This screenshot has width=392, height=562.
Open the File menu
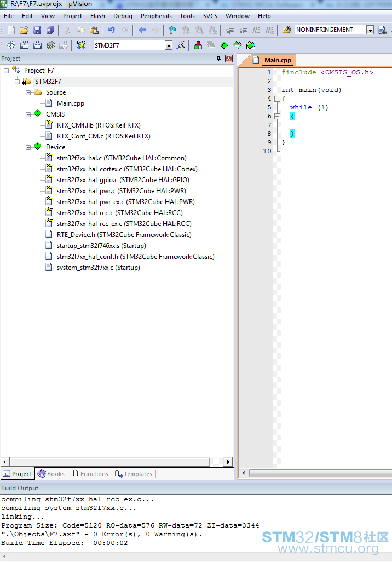coord(9,16)
